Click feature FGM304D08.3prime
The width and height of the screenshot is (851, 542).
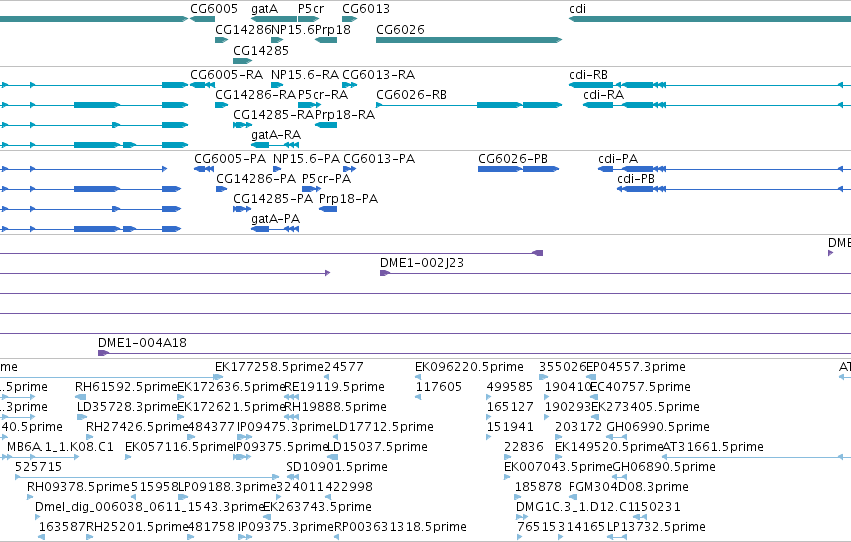pos(628,487)
